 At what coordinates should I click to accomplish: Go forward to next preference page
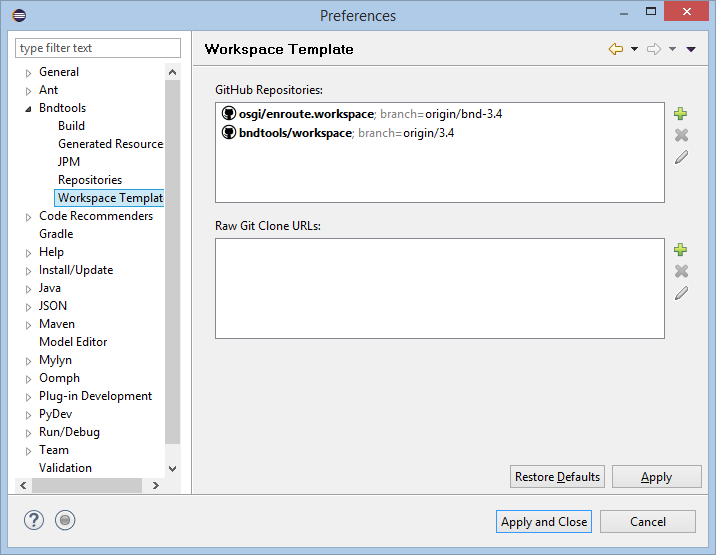pyautogui.click(x=654, y=49)
